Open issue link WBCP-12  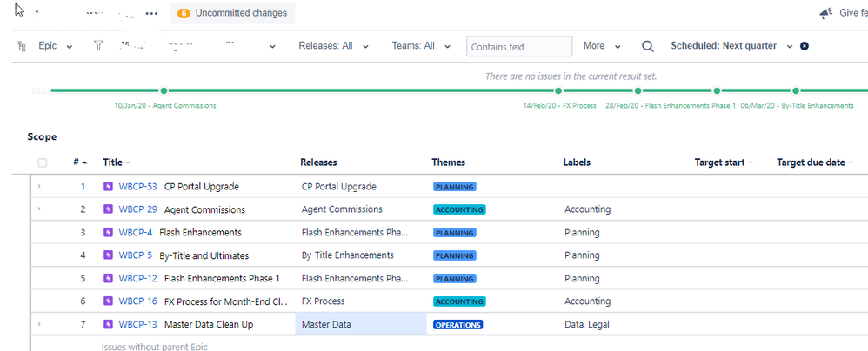137,279
